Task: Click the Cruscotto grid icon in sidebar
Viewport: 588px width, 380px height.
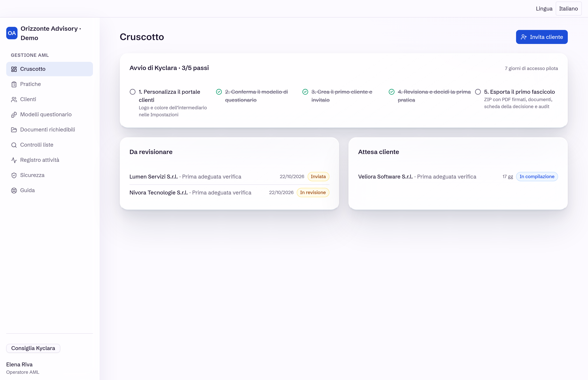Action: [14, 69]
